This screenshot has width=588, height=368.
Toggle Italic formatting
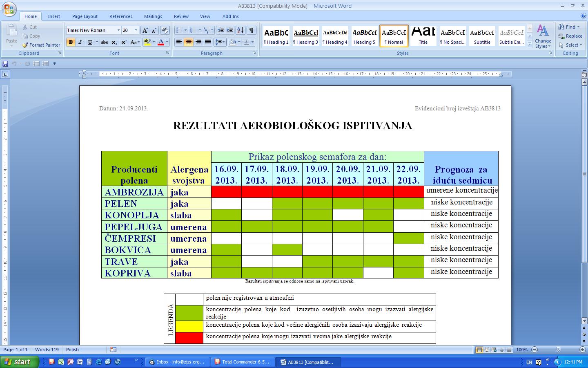(80, 42)
